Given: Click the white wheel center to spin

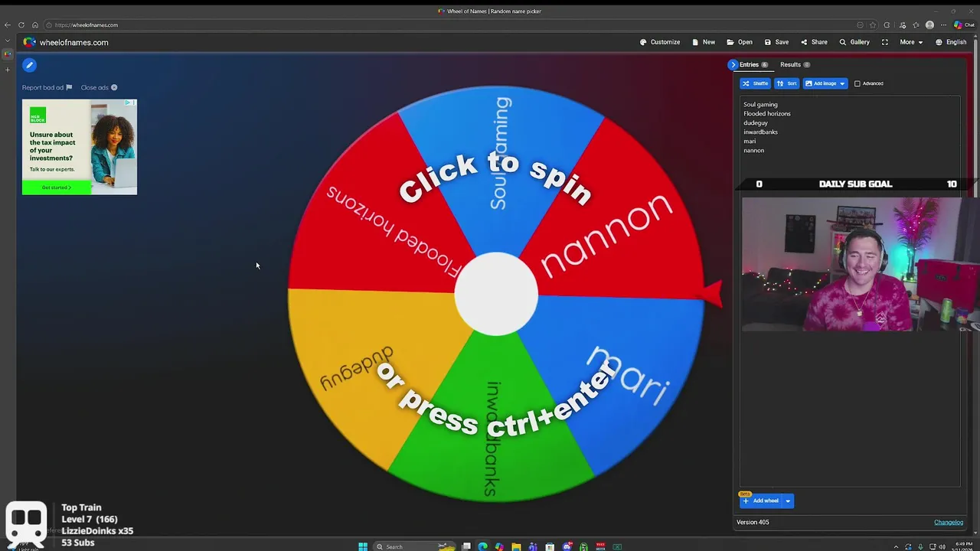Looking at the screenshot, I should 496,294.
